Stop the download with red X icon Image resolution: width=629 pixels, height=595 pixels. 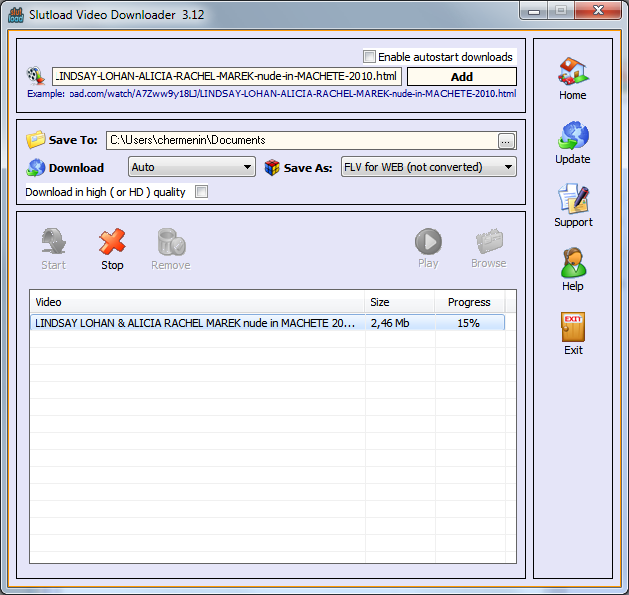[x=112, y=242]
